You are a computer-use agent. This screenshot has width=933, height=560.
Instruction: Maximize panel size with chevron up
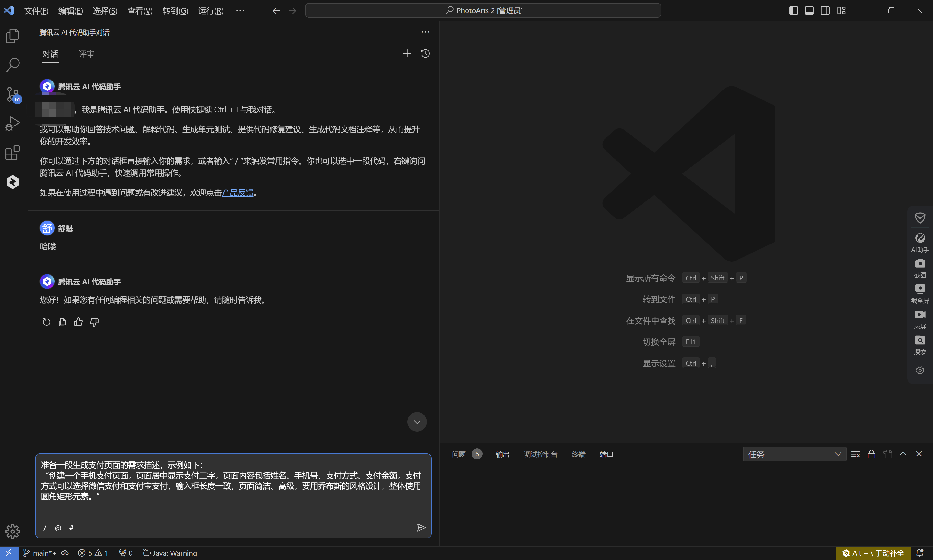pyautogui.click(x=903, y=454)
